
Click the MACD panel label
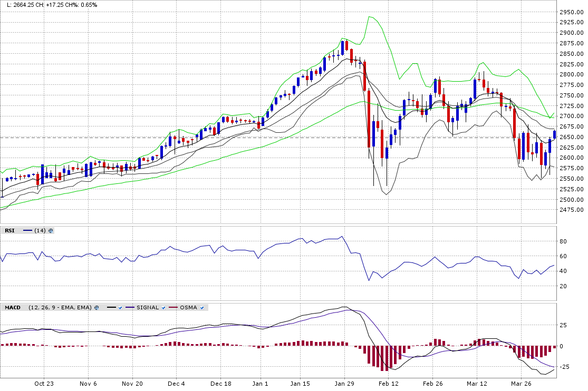pos(13,307)
